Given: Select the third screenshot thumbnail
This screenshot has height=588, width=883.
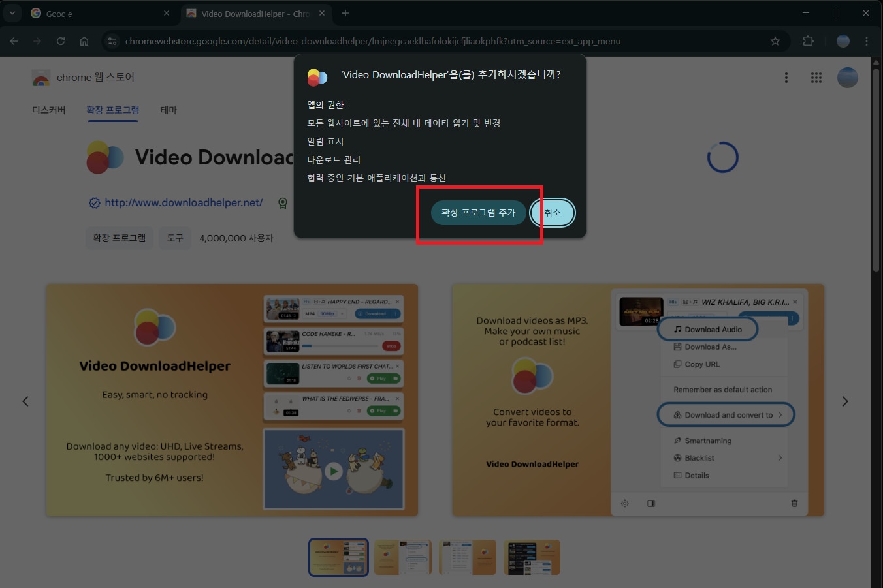Looking at the screenshot, I should (x=468, y=557).
